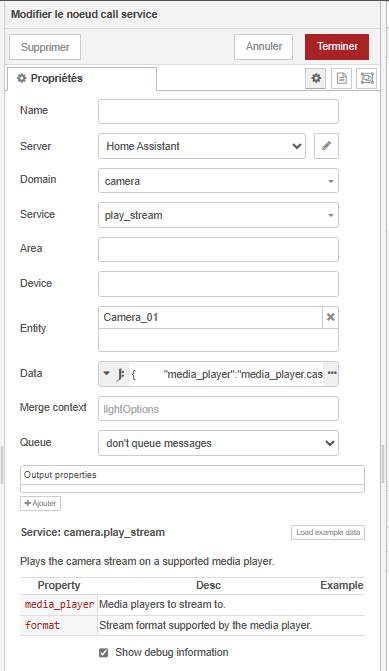Open node appearance settings icon
Viewport: 389px width, 671px height.
click(367, 78)
